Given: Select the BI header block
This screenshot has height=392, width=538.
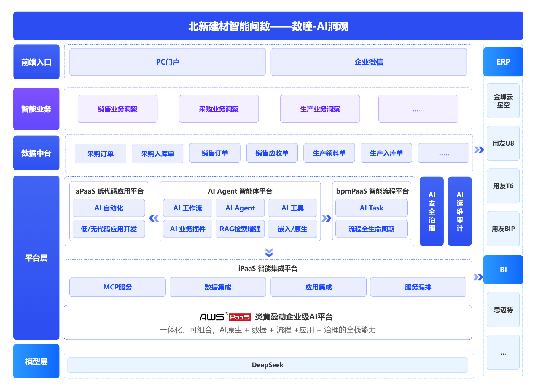Looking at the screenshot, I should (503, 270).
